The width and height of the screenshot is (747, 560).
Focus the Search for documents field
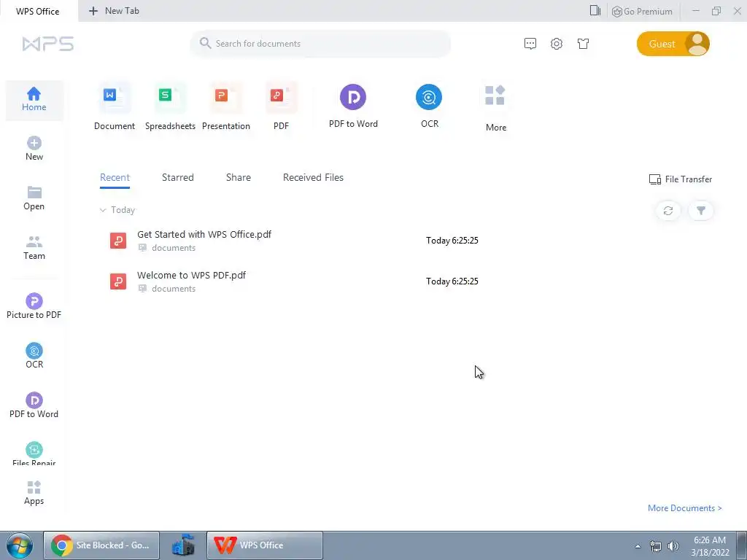pos(320,44)
